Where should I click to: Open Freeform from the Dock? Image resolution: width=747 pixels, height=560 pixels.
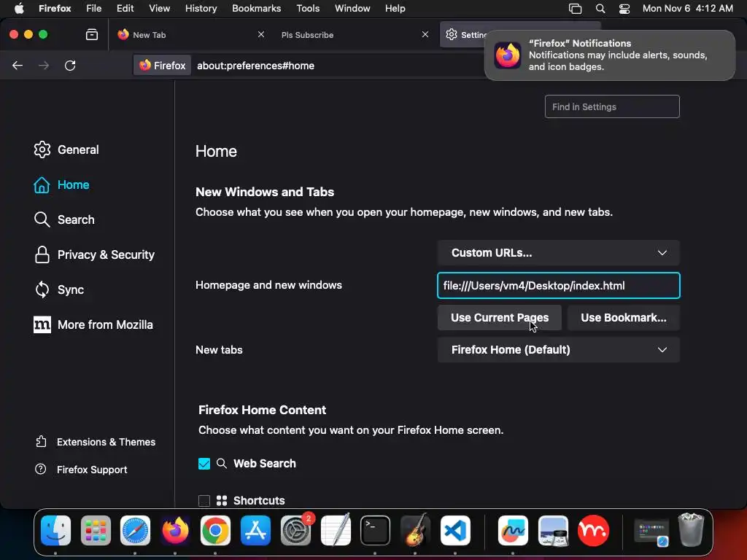(513, 531)
